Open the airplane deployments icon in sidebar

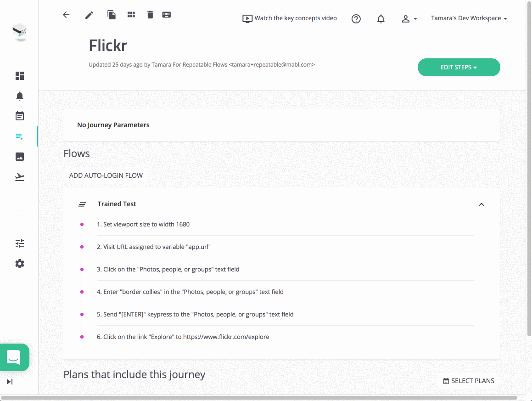[20, 177]
